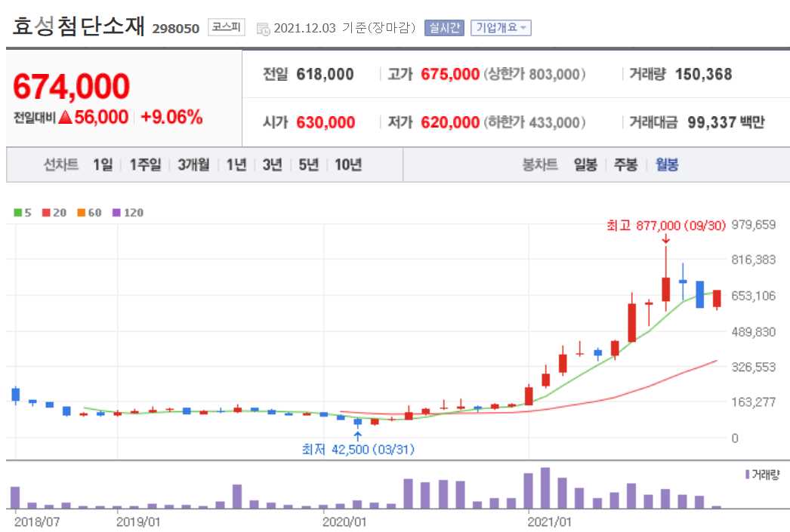Switch to the 선차트 line chart mode
Image resolution: width=790 pixels, height=532 pixels.
pos(63,164)
